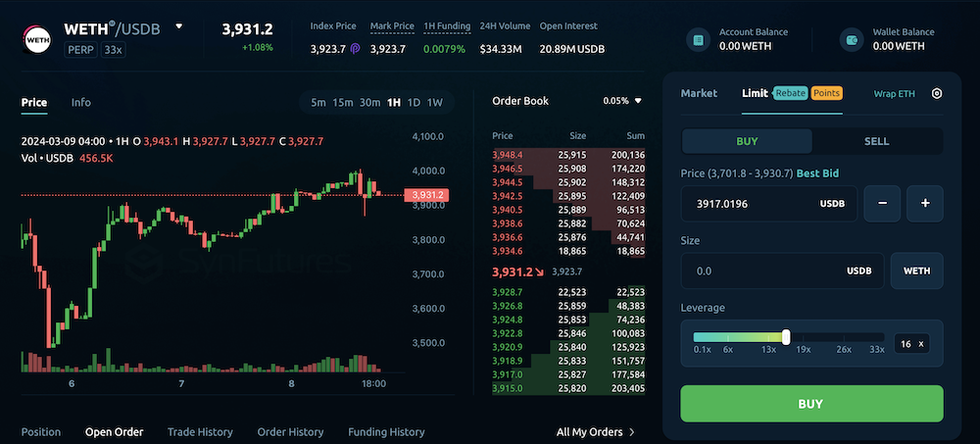
Task: Click the Rebate badge
Action: point(791,93)
